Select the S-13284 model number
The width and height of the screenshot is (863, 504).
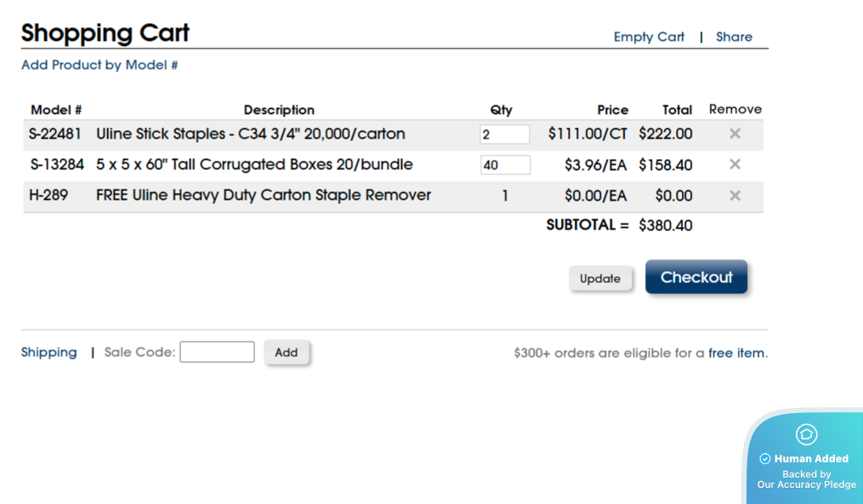57,164
